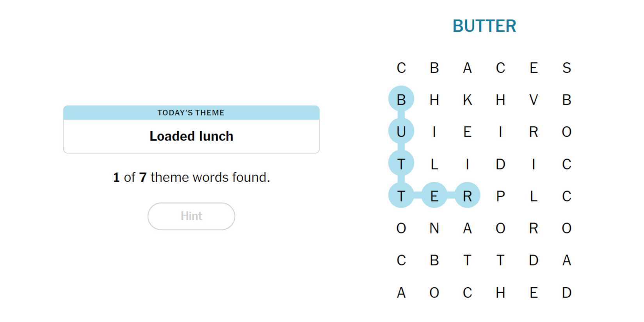
Task: Click the highlighted letter R
Action: coord(467,196)
